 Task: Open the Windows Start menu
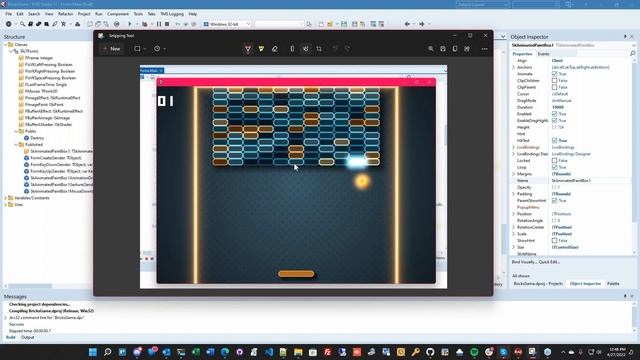point(93,352)
